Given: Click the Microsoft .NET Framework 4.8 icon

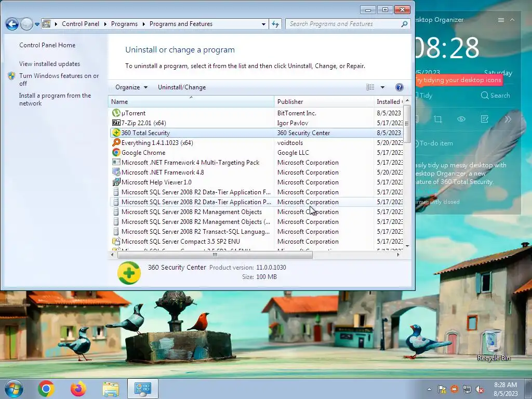Looking at the screenshot, I should coord(116,172).
